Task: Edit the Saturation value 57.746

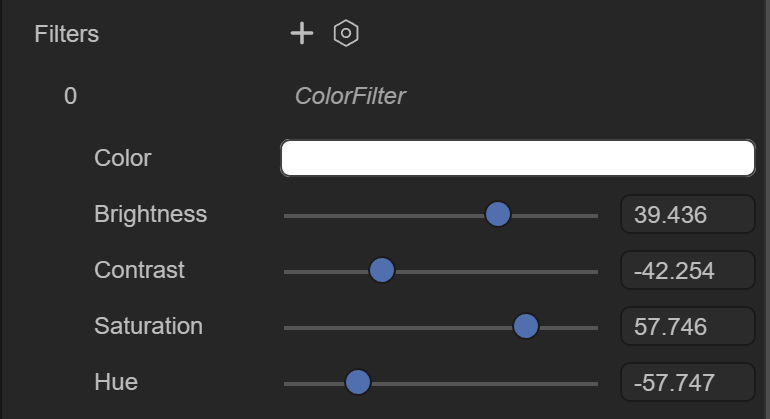Action: (688, 326)
